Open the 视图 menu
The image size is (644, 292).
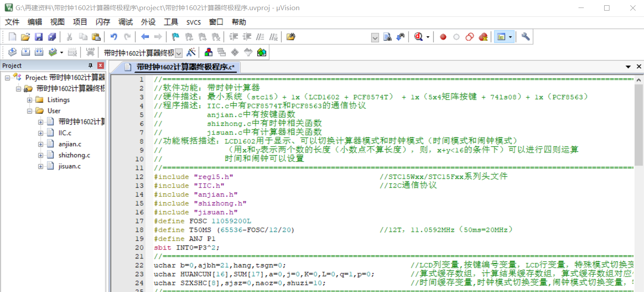[58, 22]
